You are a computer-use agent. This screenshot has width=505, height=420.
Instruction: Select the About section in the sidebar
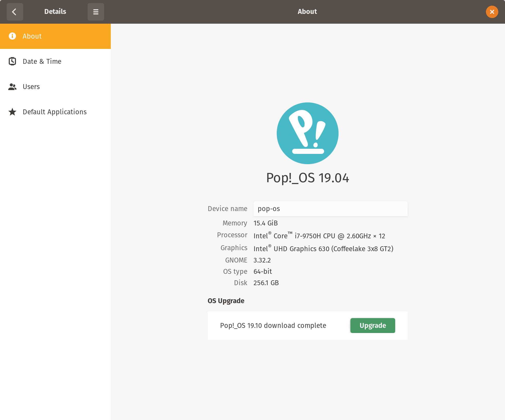click(x=32, y=36)
